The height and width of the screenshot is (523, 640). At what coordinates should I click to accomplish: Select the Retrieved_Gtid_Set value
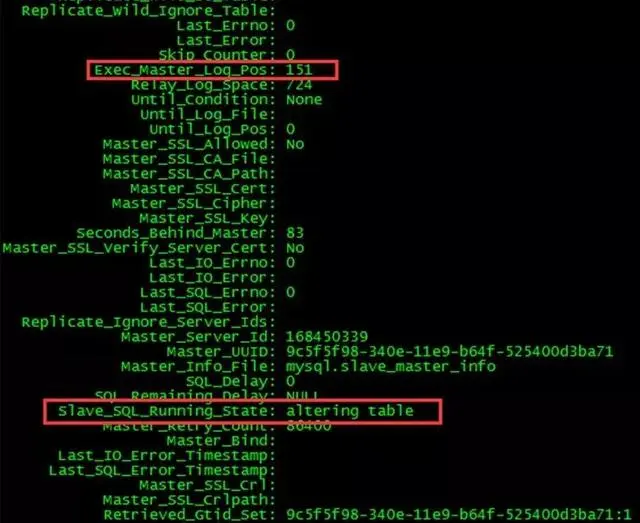coord(459,514)
